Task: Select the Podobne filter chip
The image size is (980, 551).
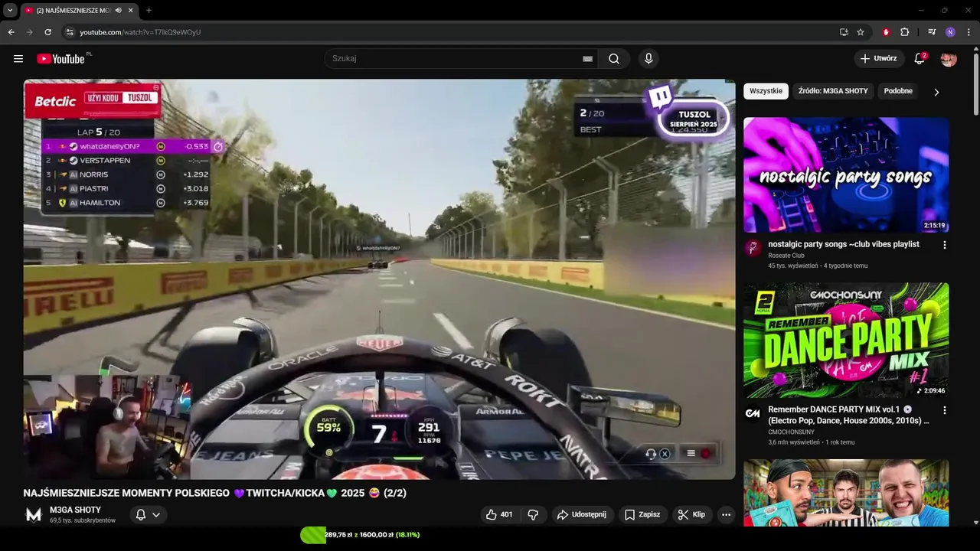Action: click(x=898, y=91)
